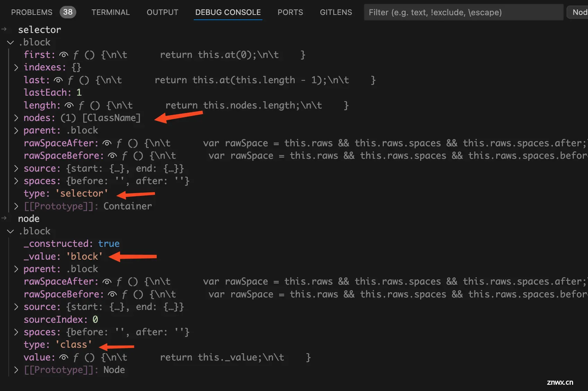The height and width of the screenshot is (391, 588).
Task: Click _constructed: true property
Action: click(71, 244)
